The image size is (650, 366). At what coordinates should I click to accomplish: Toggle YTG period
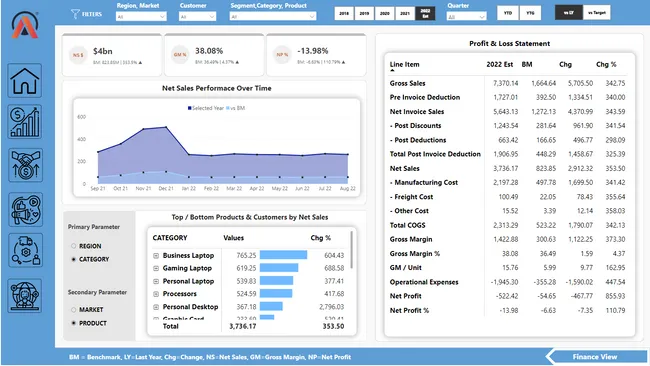point(530,13)
